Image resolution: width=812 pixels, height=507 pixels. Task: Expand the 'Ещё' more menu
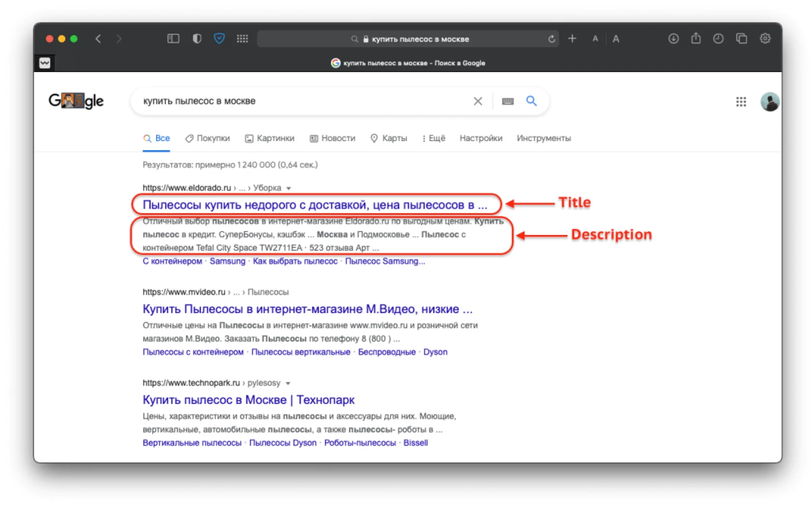point(434,138)
